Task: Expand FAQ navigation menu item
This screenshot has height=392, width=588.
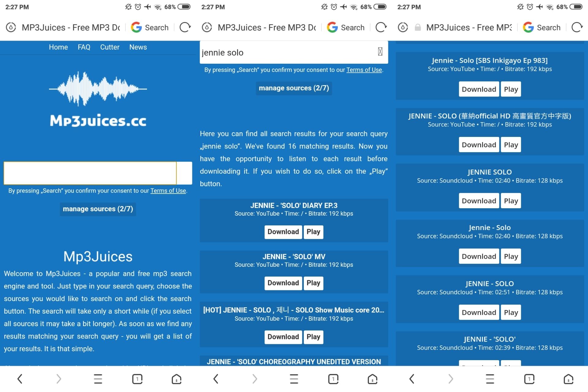Action: [84, 47]
